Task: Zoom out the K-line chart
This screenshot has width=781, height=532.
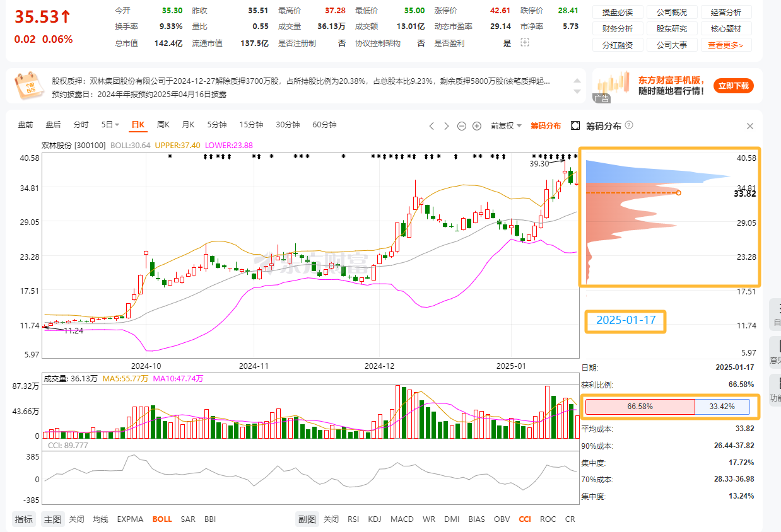Action: pos(461,126)
